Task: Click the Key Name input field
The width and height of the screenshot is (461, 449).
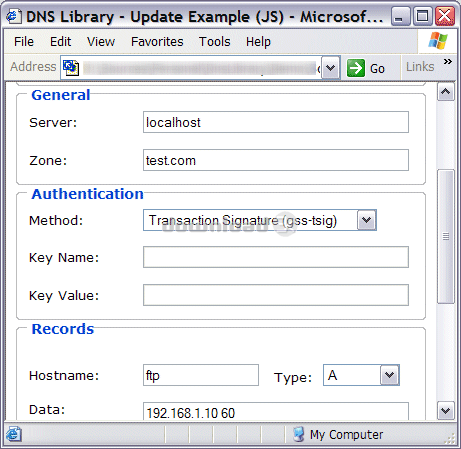Action: coord(276,257)
